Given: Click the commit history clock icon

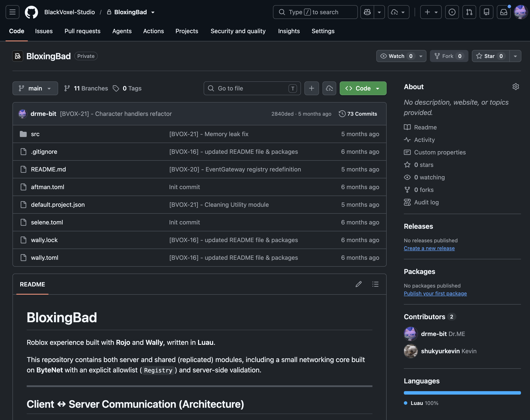Looking at the screenshot, I should pos(342,114).
